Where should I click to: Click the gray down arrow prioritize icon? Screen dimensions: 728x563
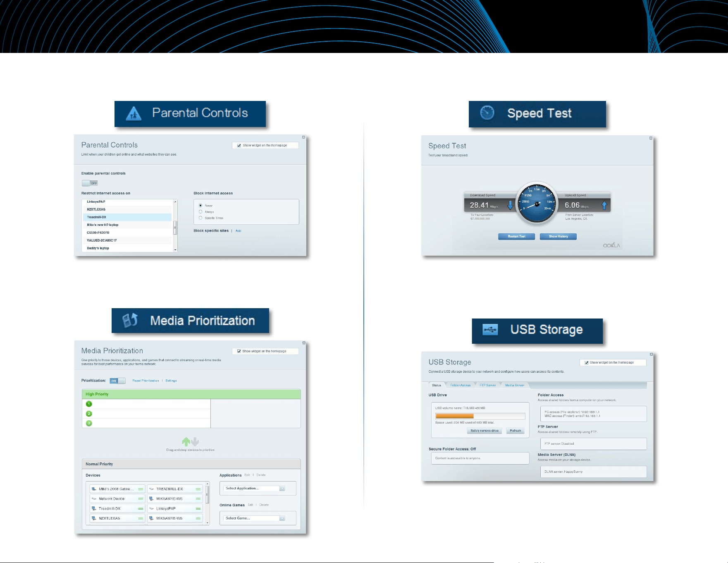(195, 441)
